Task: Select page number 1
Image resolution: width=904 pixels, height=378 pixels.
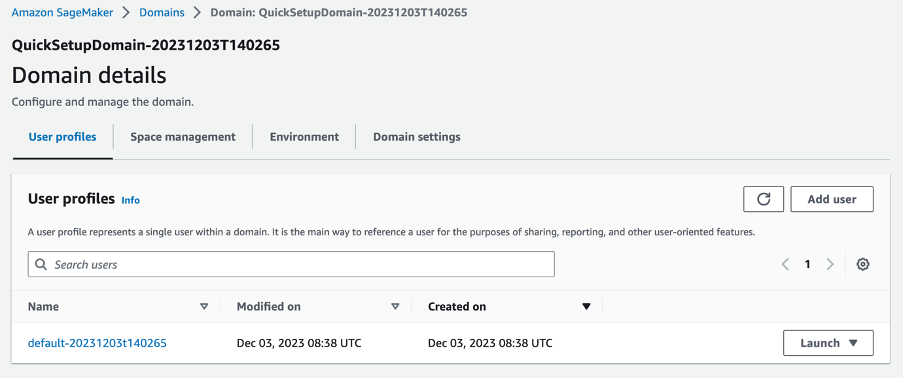Action: click(807, 264)
